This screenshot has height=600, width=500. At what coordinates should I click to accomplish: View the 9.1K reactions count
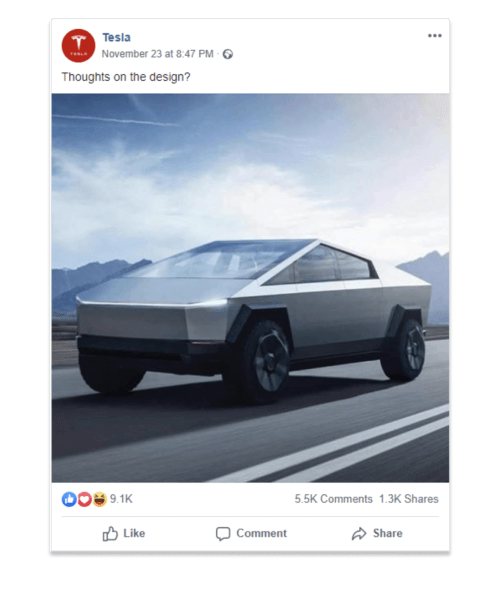[x=121, y=499]
